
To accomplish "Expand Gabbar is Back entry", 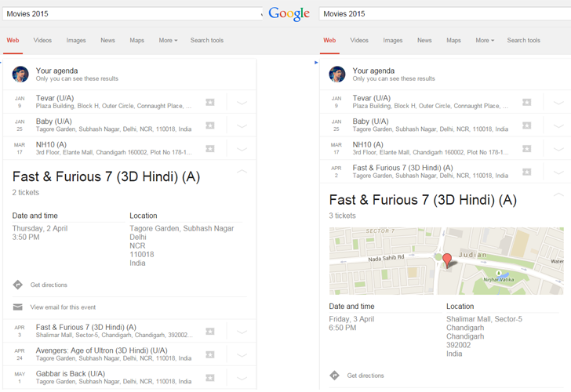I will 242,379.
